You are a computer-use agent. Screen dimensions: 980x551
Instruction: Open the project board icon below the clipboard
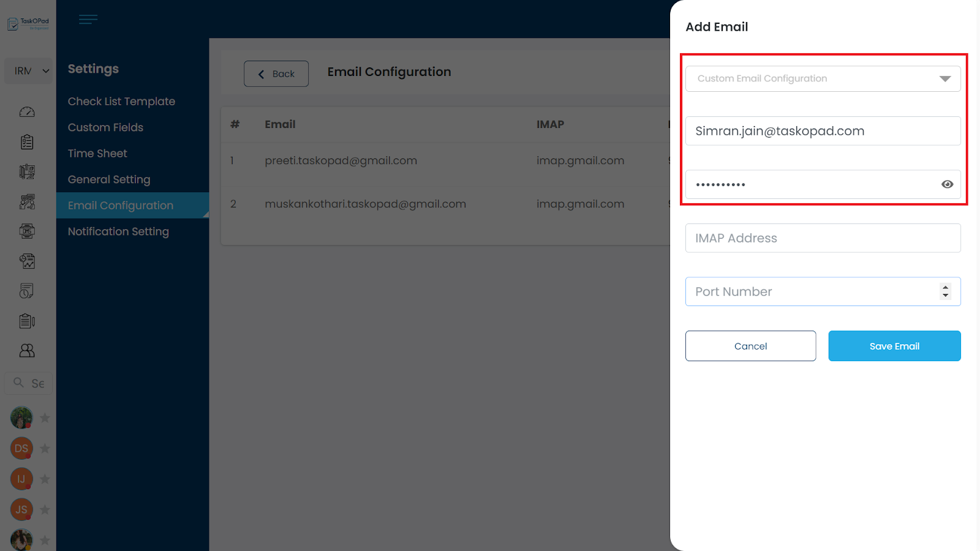click(27, 172)
